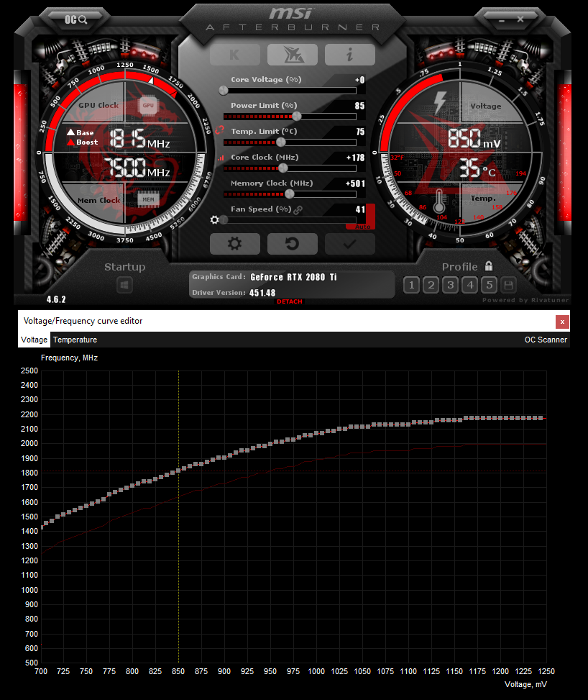Select profile slot 1

coord(411,285)
